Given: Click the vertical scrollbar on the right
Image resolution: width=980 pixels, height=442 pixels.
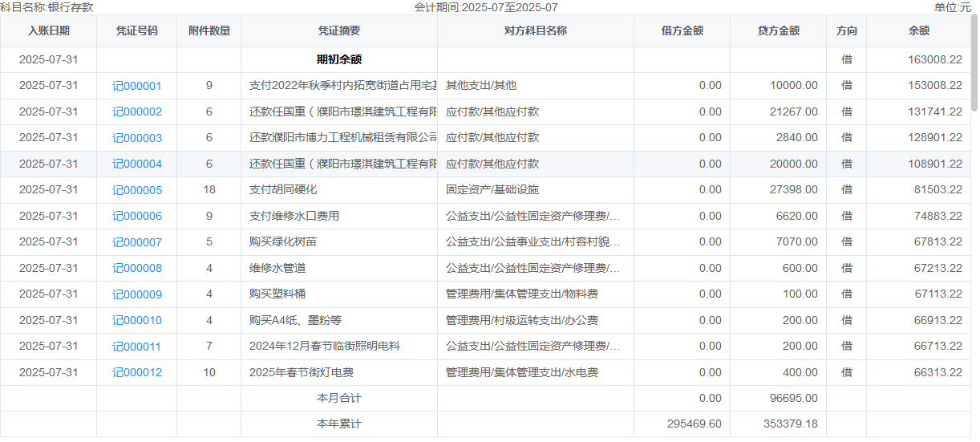Looking at the screenshot, I should click(x=974, y=64).
